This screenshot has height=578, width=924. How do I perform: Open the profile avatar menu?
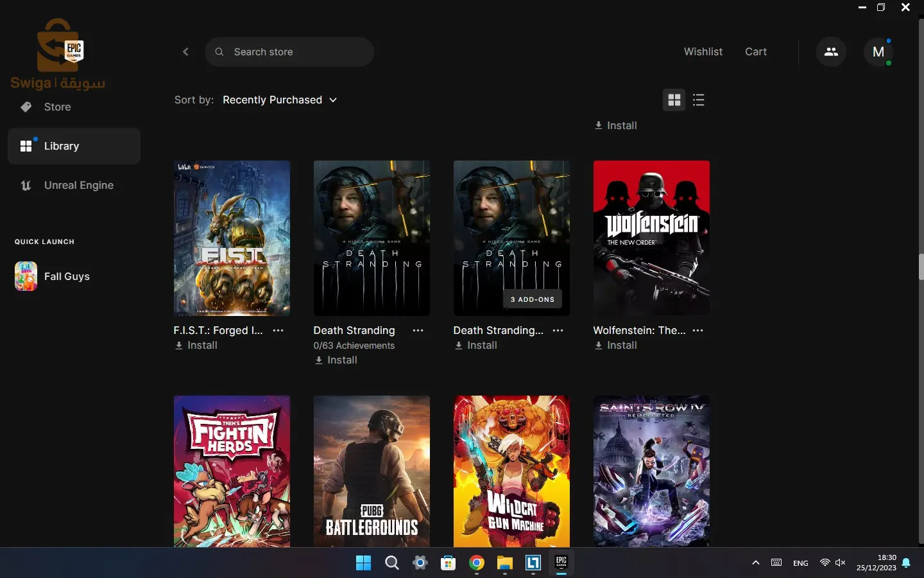879,52
